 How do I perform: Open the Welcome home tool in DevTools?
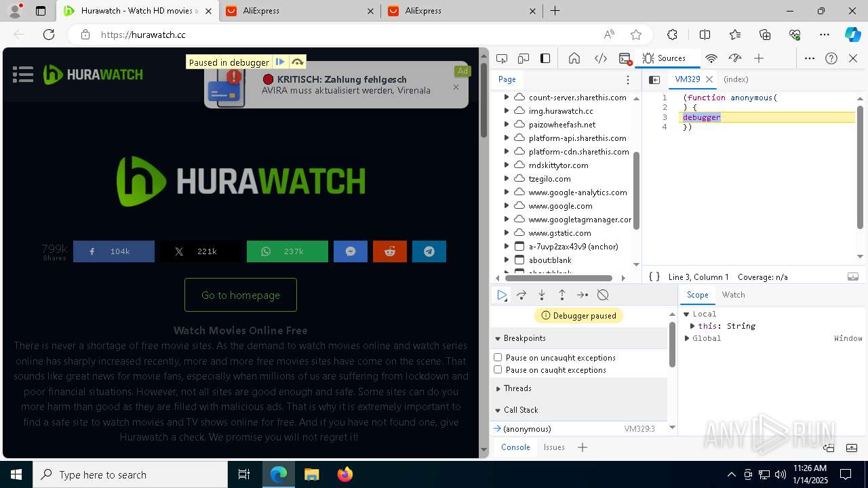coord(574,58)
